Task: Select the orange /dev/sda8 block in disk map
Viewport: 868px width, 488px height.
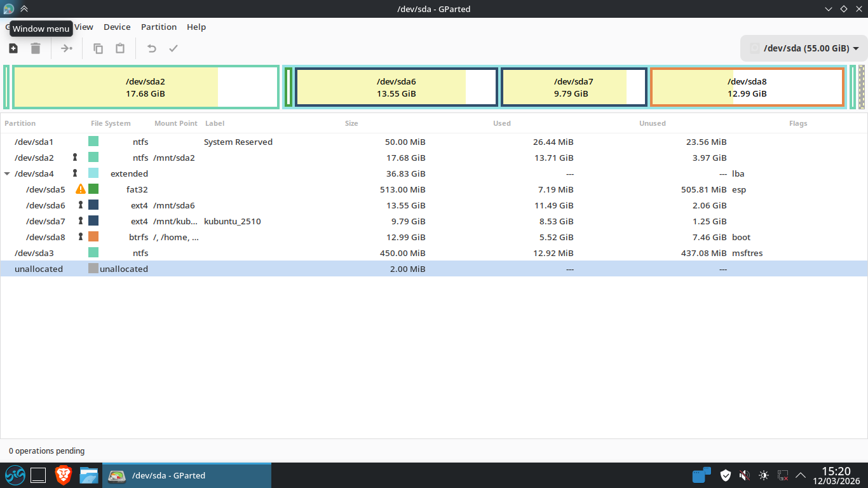Action: pyautogui.click(x=747, y=87)
